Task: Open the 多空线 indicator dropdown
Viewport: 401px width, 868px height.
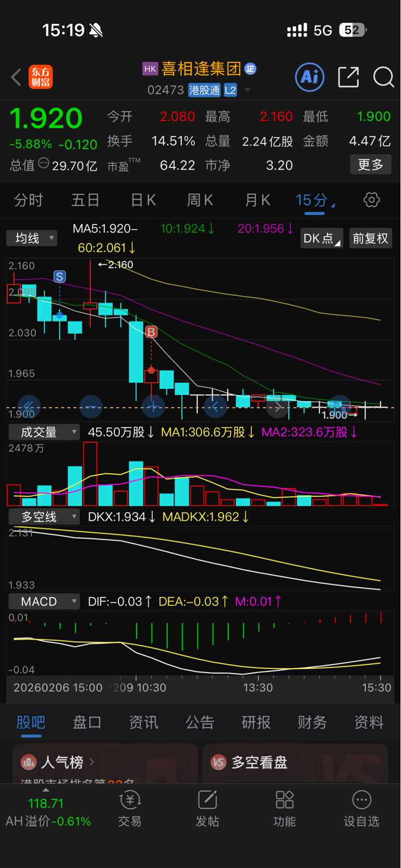Action: pos(44,517)
